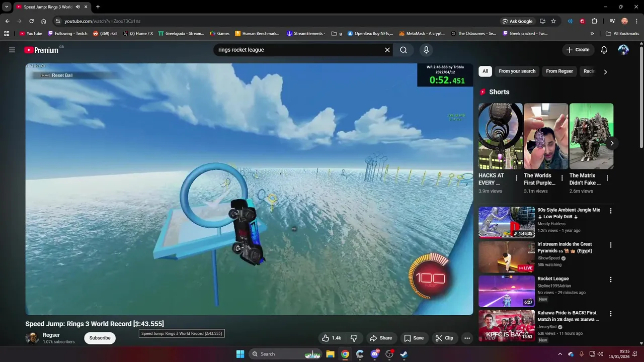This screenshot has width=644, height=362.
Task: Install the app using the address bar icon
Action: (542, 21)
